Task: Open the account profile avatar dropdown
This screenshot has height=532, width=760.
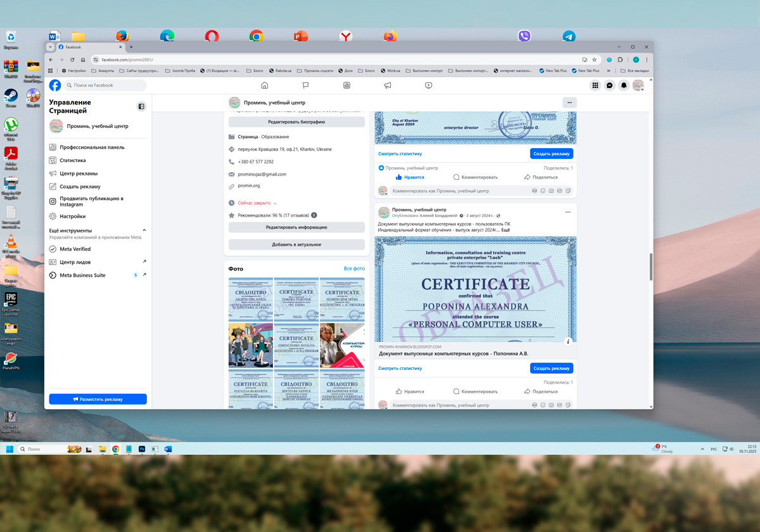Action: coord(638,85)
